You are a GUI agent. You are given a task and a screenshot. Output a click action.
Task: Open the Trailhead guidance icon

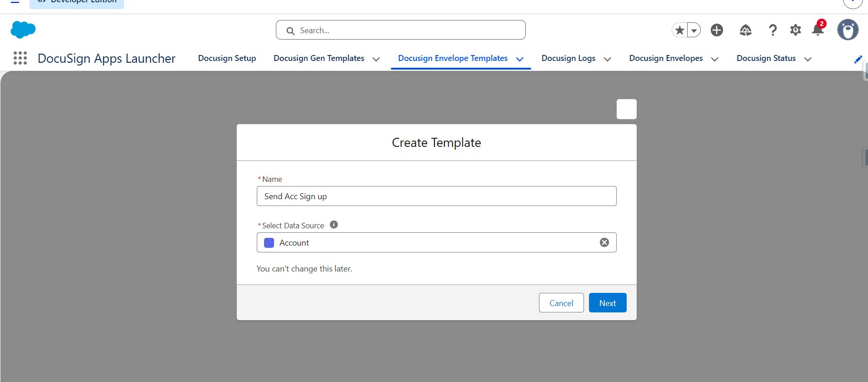point(745,30)
